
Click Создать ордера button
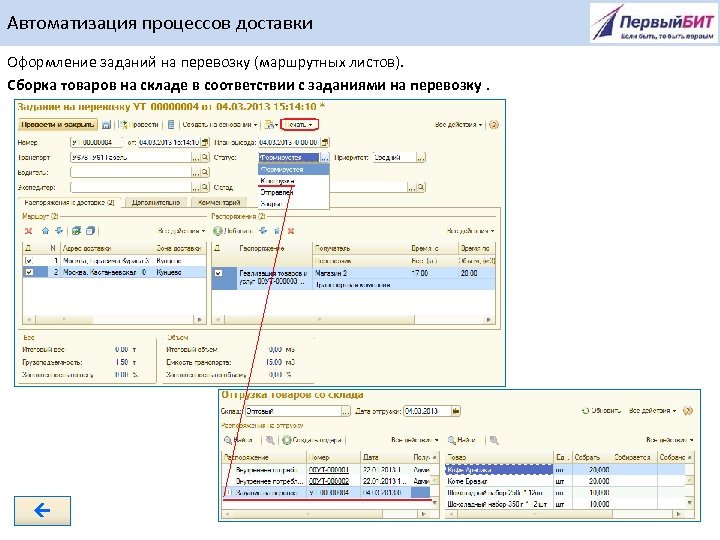(312, 440)
